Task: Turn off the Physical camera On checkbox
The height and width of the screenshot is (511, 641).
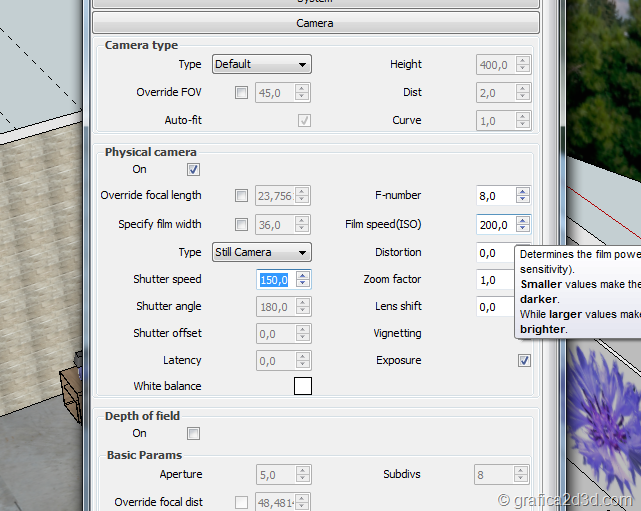Action: coord(194,169)
